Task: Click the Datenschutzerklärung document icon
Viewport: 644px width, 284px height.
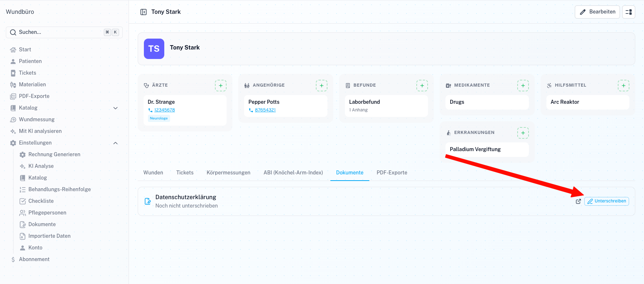Action: click(148, 201)
